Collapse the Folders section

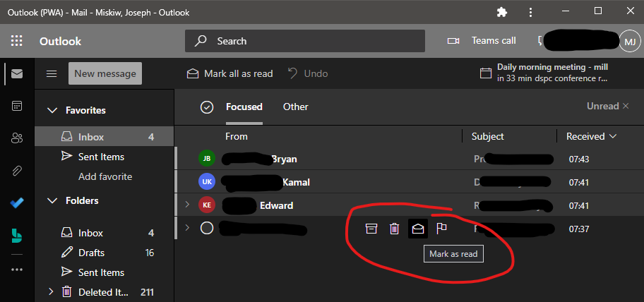pyautogui.click(x=52, y=200)
